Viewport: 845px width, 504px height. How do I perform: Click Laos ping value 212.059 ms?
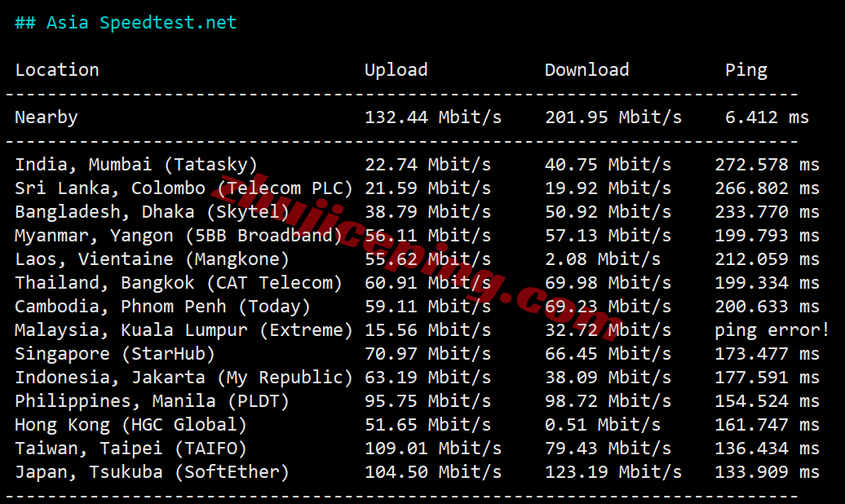click(x=767, y=259)
